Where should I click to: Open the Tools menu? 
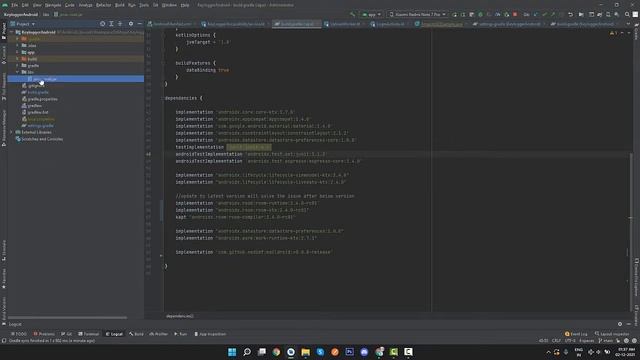click(144, 5)
